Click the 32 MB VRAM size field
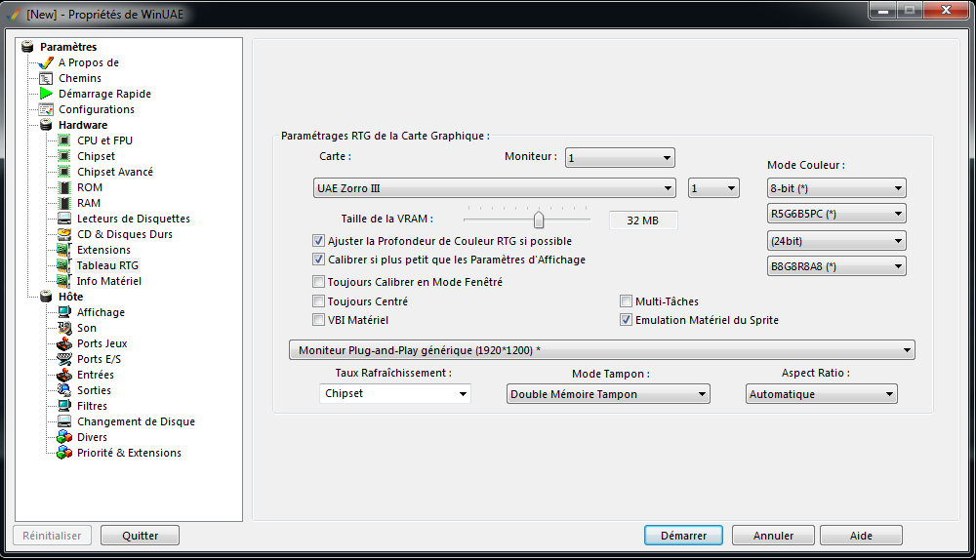The width and height of the screenshot is (976, 560). point(643,220)
